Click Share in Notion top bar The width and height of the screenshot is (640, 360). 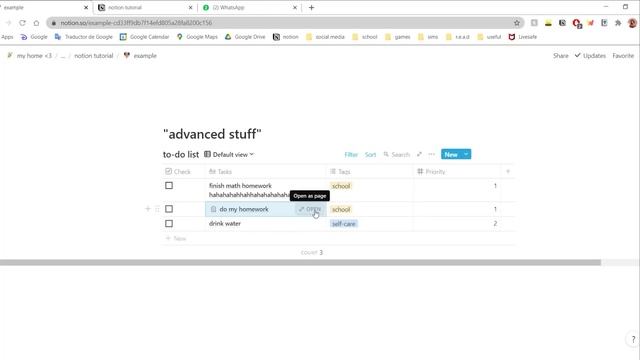(560, 56)
